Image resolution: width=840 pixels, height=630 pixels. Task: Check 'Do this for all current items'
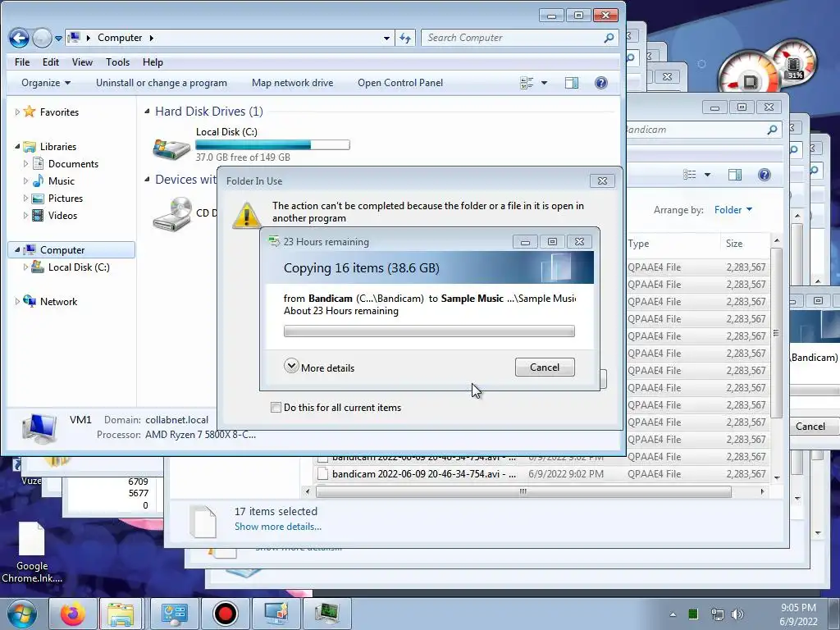[x=276, y=407]
